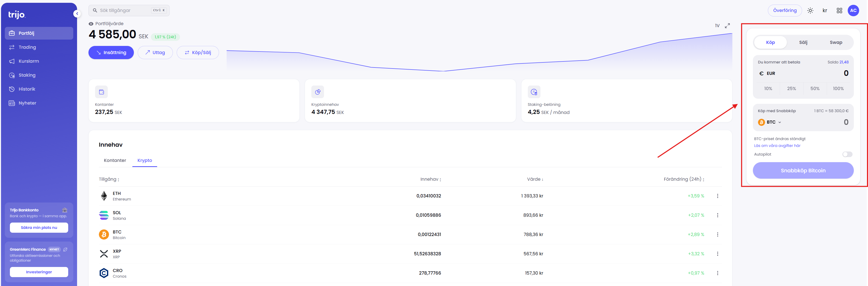Click the Kryptoinnehav pie chart icon
This screenshot has width=868, height=286.
pos(317,92)
